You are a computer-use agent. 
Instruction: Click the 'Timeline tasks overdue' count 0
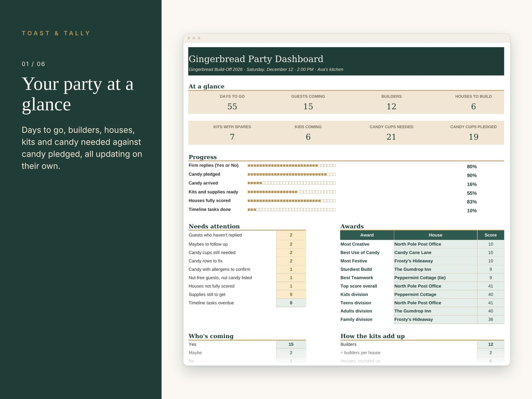click(x=291, y=303)
